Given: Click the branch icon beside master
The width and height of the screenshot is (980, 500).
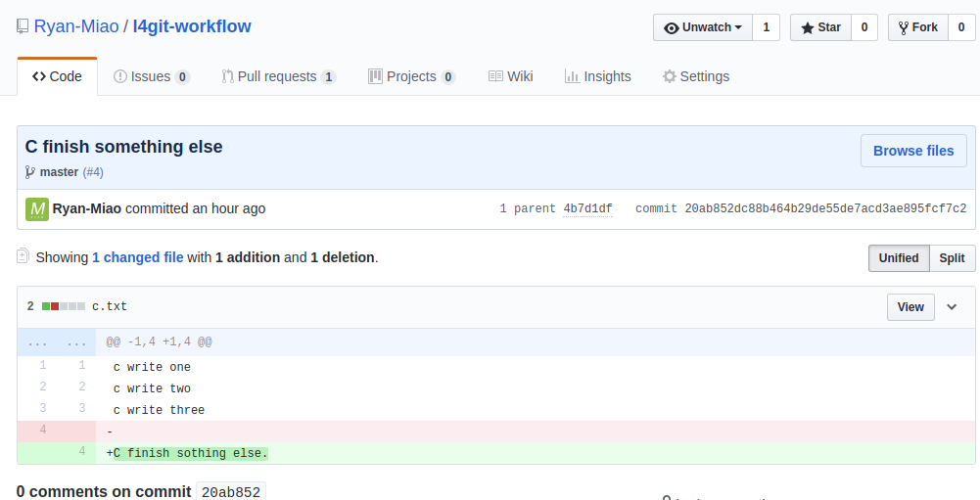Looking at the screenshot, I should click(x=30, y=172).
